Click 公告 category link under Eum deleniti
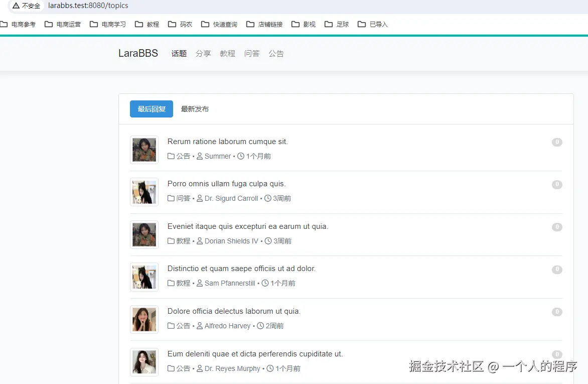The height and width of the screenshot is (384, 588). point(179,368)
